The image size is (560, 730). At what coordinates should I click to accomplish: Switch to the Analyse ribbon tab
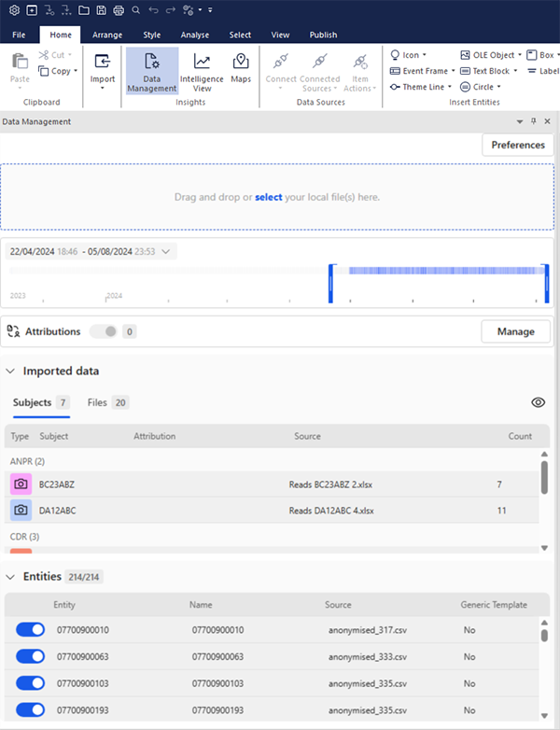pos(195,35)
